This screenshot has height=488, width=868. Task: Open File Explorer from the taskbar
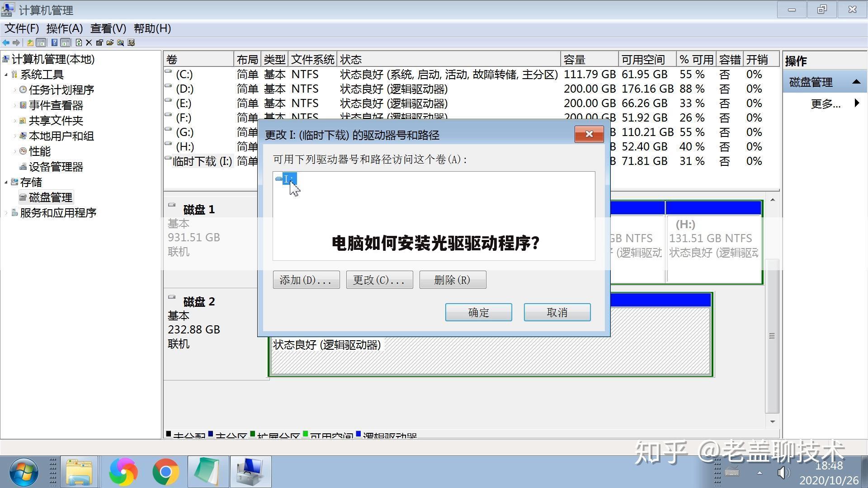point(79,472)
